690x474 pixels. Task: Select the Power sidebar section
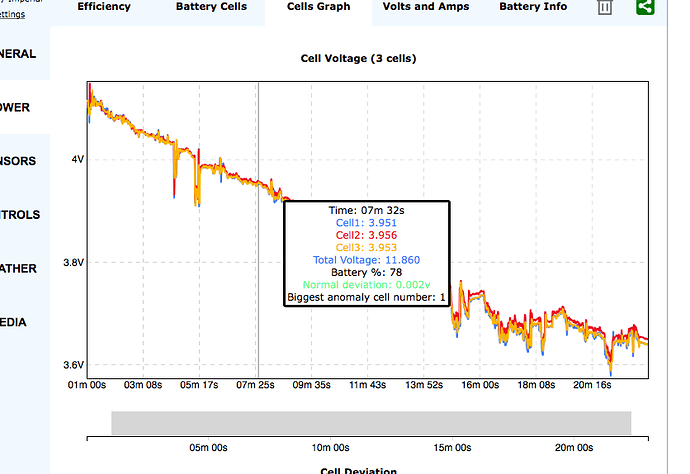click(x=18, y=107)
